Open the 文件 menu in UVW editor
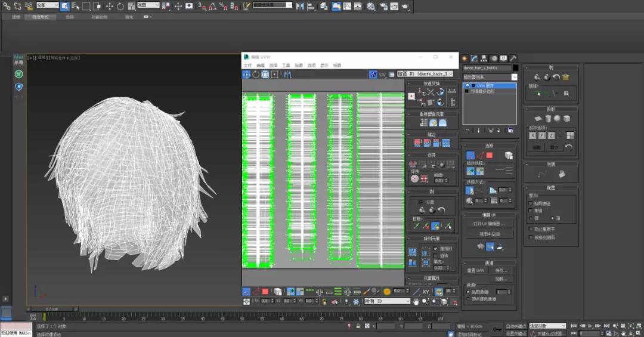644x337 pixels. [x=247, y=65]
